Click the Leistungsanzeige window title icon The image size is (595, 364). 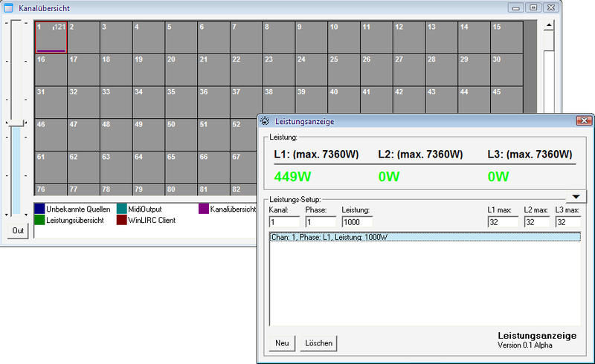click(266, 120)
